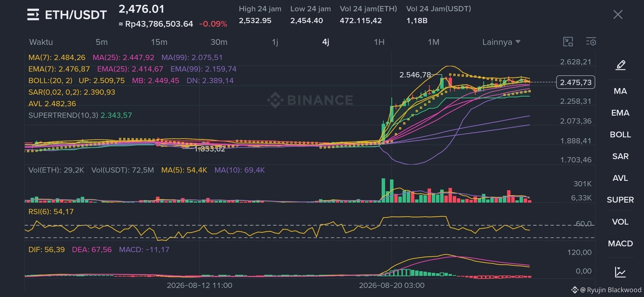The width and height of the screenshot is (644, 297).
Task: Toggle the BOLL Bollinger bands indicator
Action: [620, 135]
